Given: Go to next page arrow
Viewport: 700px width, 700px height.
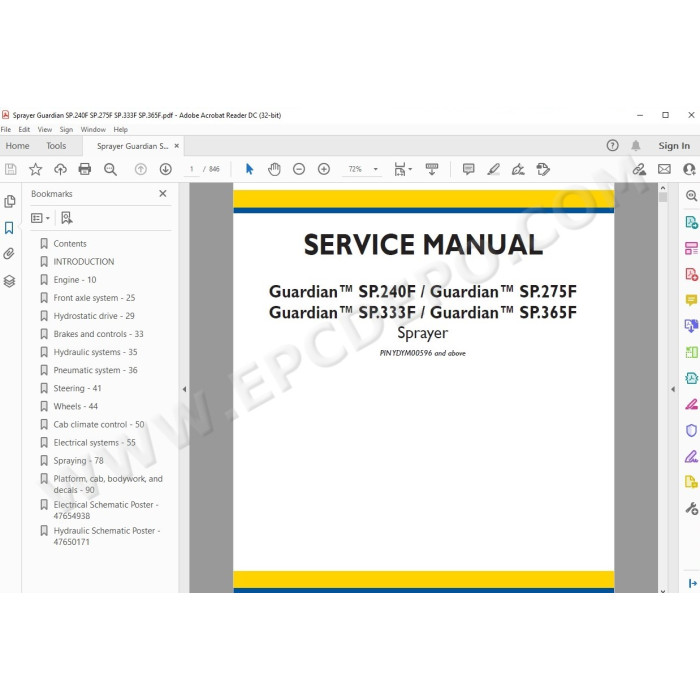Looking at the screenshot, I should click(166, 169).
